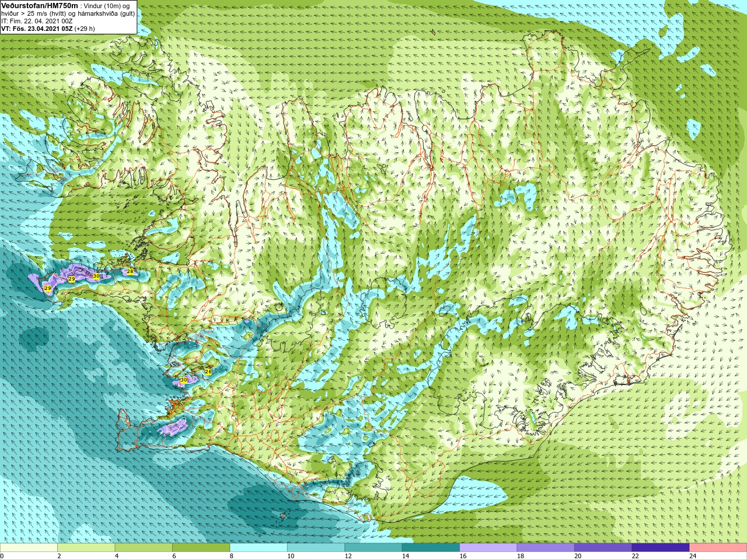The image size is (747, 560).
Task: Click the 12–14 m/s teal legend swatch
Action: coord(373,548)
